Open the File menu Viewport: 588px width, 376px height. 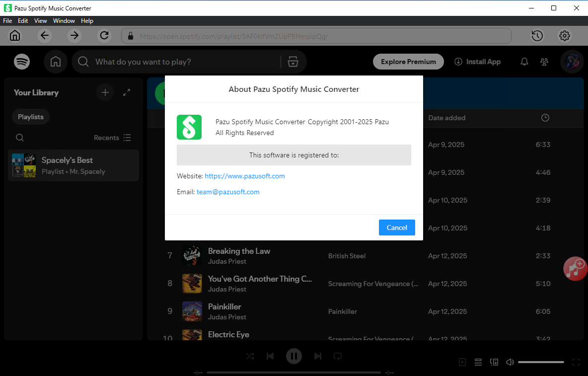7,21
